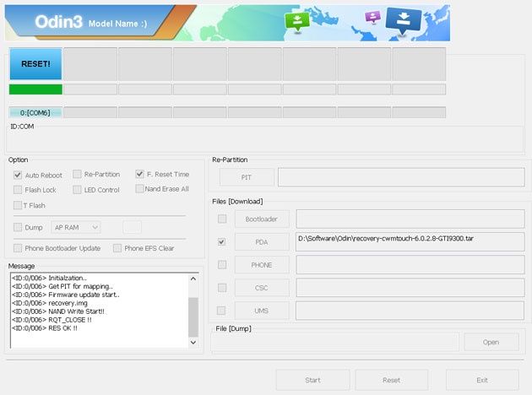Check the Bootloader file checkbox
Viewport: 532px width, 395px height.
click(x=222, y=219)
